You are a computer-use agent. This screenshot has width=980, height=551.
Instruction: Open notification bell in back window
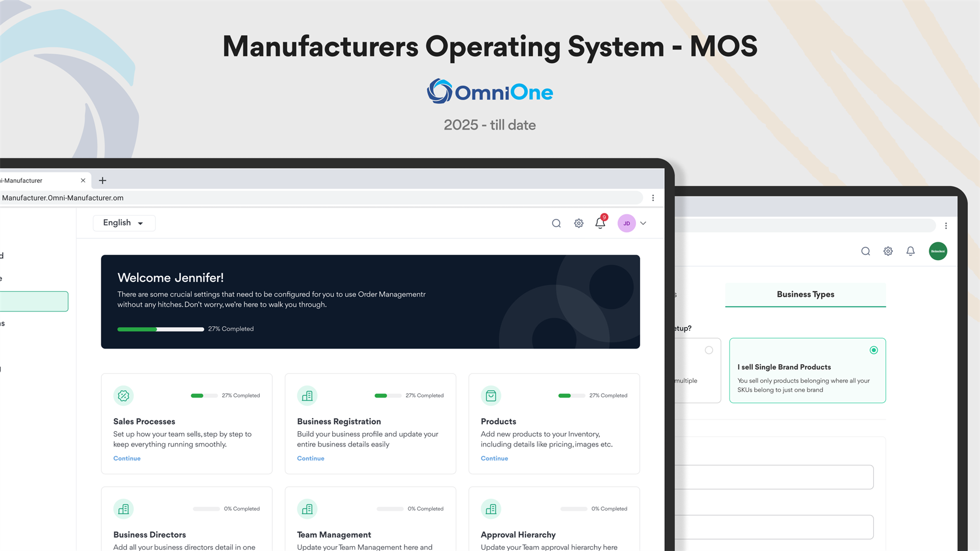[910, 251]
